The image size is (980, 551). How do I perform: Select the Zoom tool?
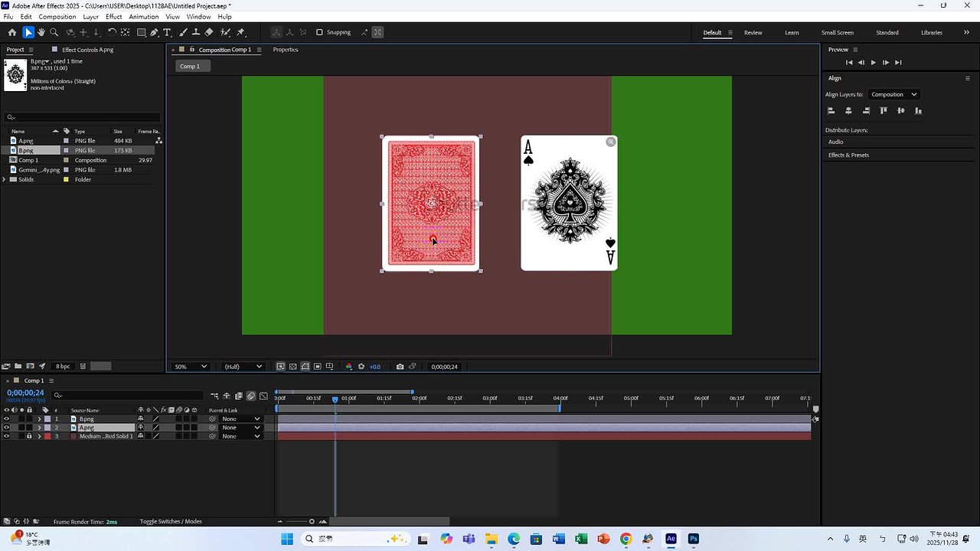(x=52, y=32)
